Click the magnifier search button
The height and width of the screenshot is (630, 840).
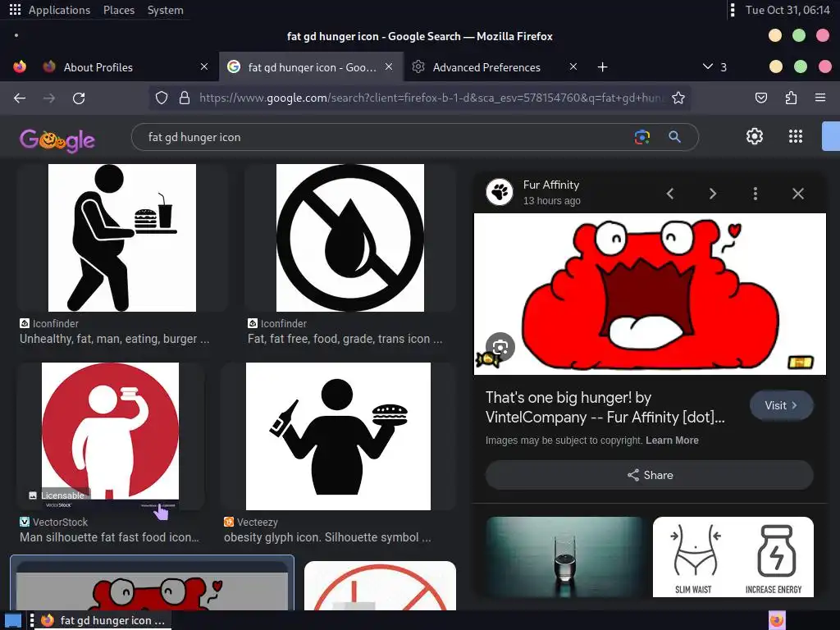pos(674,137)
